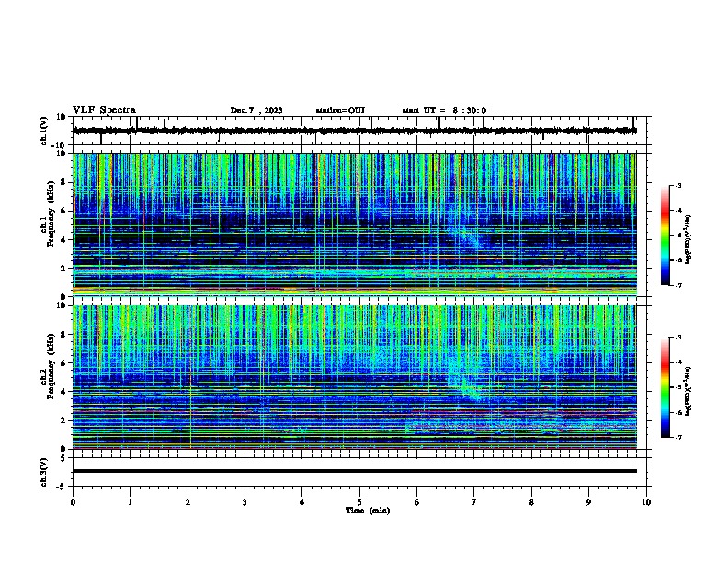Click the '2' kHz tick on ch.2 frequency axis

pos(64,420)
